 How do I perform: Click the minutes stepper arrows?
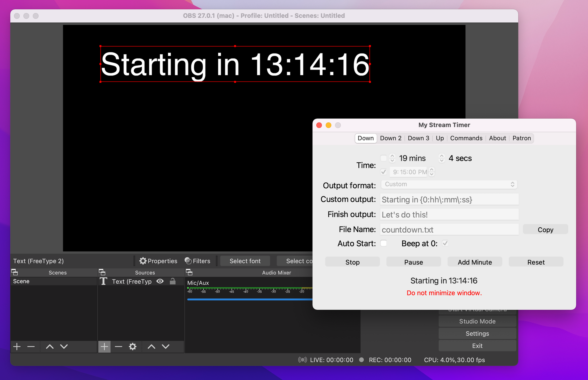point(392,158)
